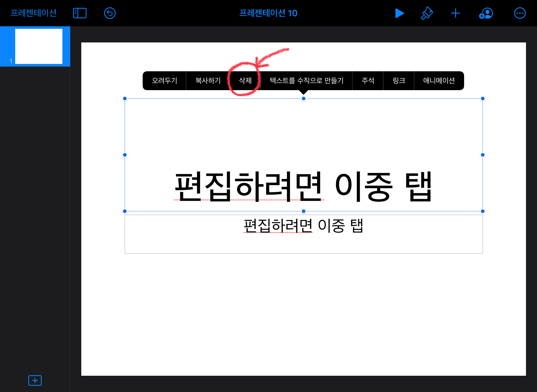Viewport: 537px width, 392px height.
Task: Choose 주석 in the context menu
Action: pyautogui.click(x=368, y=81)
